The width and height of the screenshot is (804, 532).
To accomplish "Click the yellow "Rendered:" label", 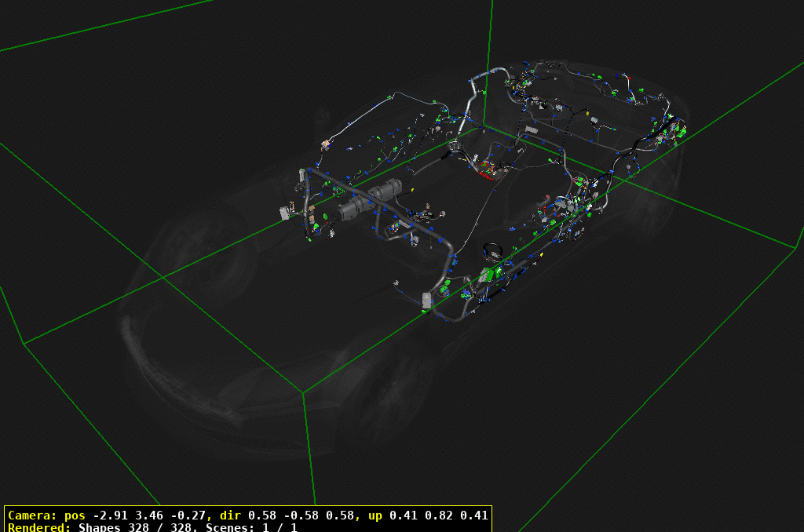I will click(x=39, y=527).
